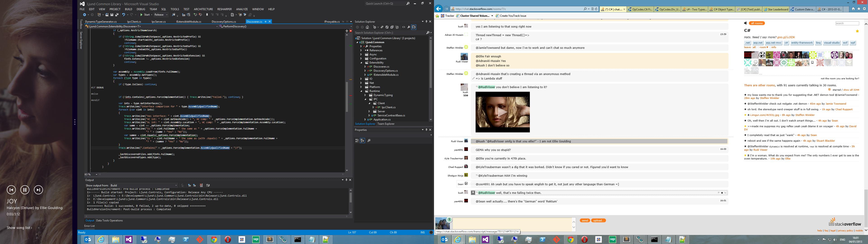Click Collapse All icon in Solution Explorer toolbar

click(392, 27)
